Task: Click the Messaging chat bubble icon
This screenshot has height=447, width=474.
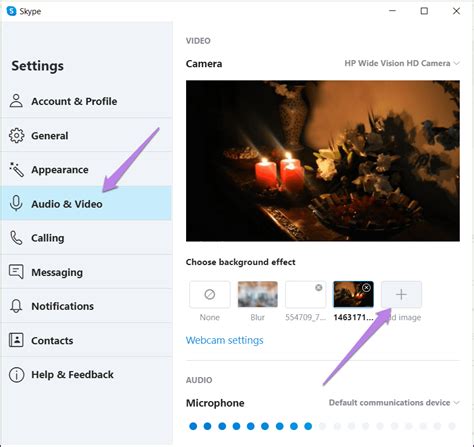Action: 16,272
